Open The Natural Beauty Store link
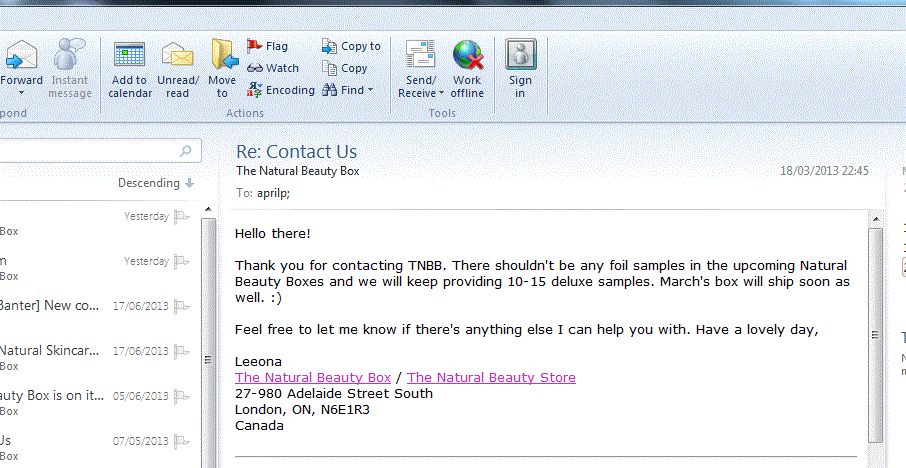This screenshot has width=906, height=468. pos(491,377)
